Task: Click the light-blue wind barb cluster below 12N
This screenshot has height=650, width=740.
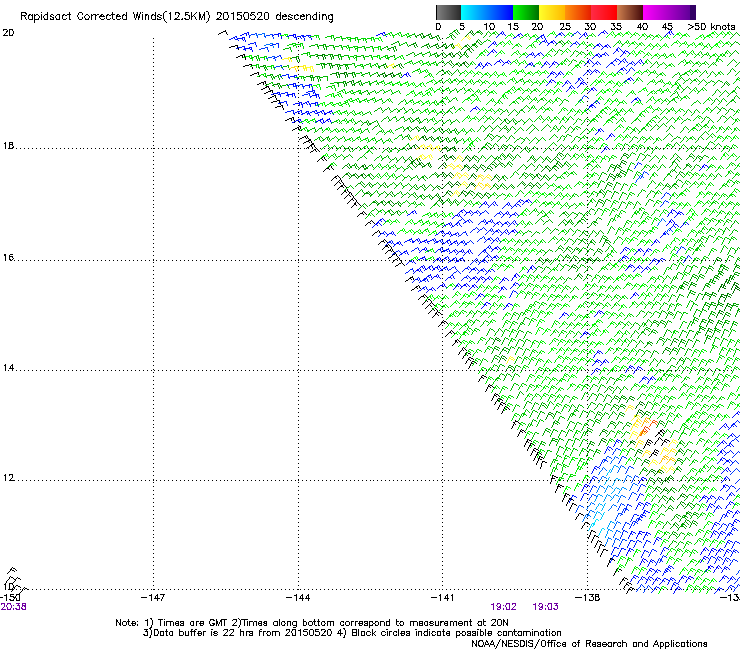Action: (605, 500)
